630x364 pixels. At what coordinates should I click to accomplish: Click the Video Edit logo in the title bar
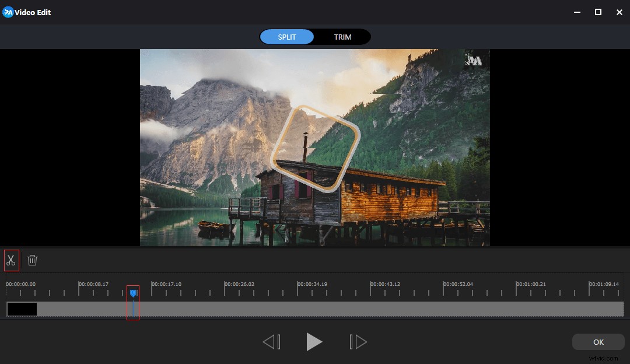8,12
